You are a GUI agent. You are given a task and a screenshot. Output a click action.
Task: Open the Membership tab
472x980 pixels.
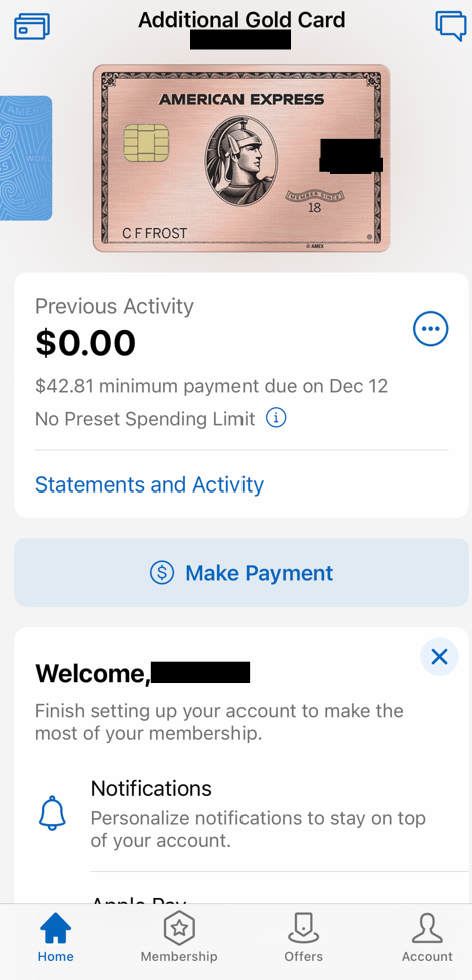179,937
